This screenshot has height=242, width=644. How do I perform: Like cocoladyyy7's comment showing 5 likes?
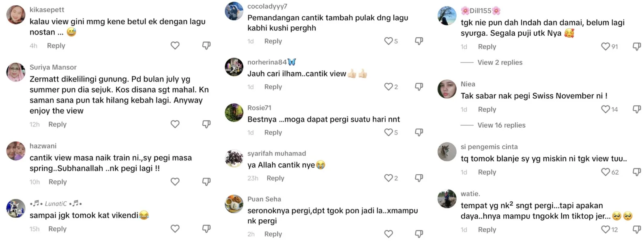click(x=389, y=41)
